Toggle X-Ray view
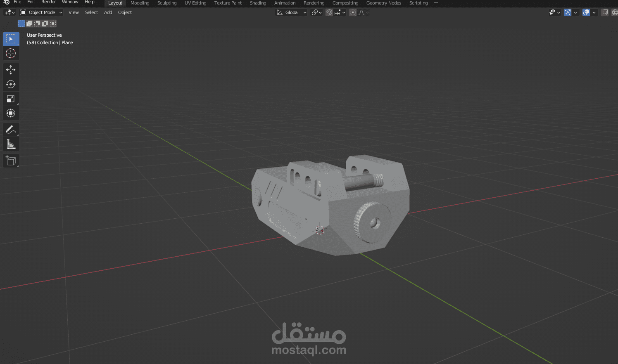The height and width of the screenshot is (364, 618). pos(605,12)
